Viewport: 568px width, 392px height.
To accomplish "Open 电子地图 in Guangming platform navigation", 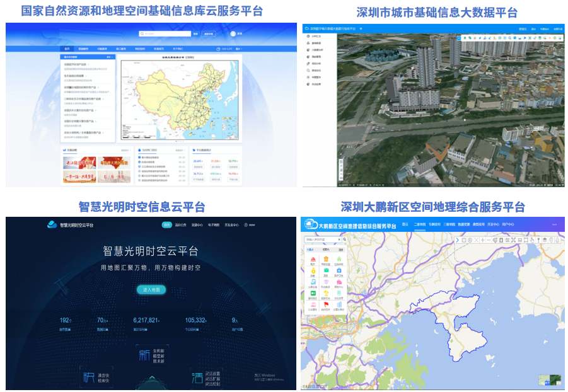I will 214,225.
